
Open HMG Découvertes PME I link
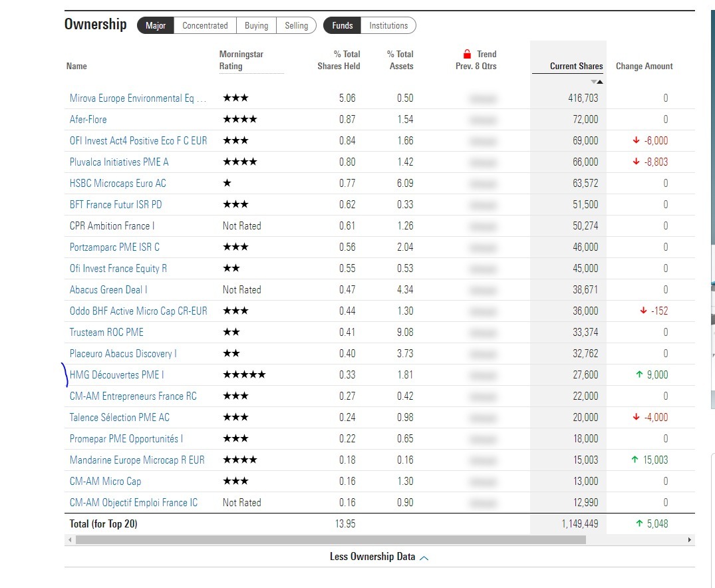[x=117, y=375]
